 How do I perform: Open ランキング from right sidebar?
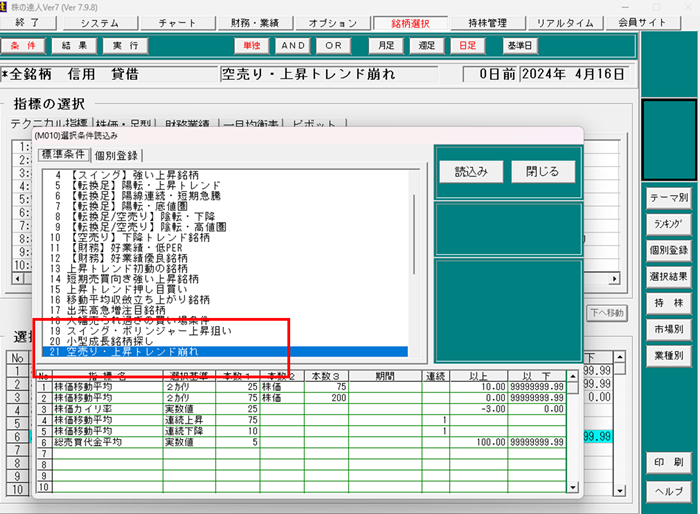[669, 223]
